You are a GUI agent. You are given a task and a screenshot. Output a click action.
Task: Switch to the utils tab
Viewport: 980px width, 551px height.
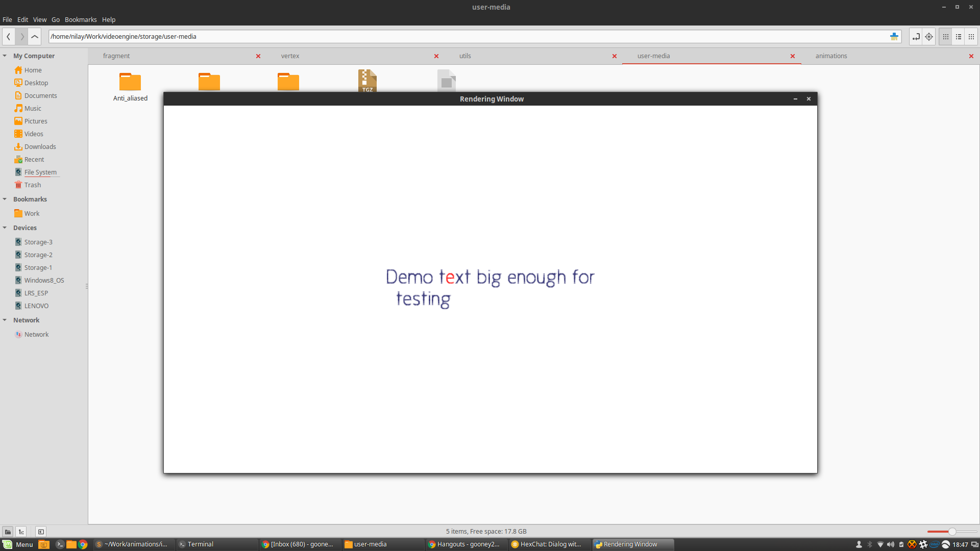click(465, 56)
